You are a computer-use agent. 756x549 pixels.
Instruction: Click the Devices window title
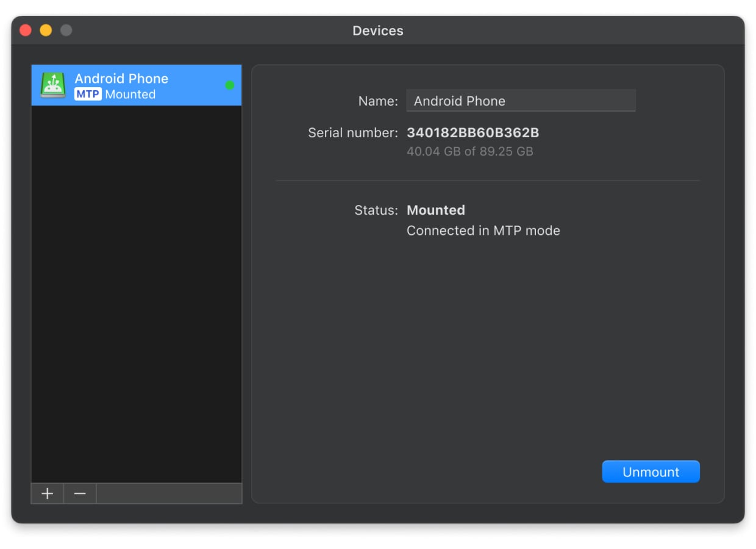pos(378,30)
